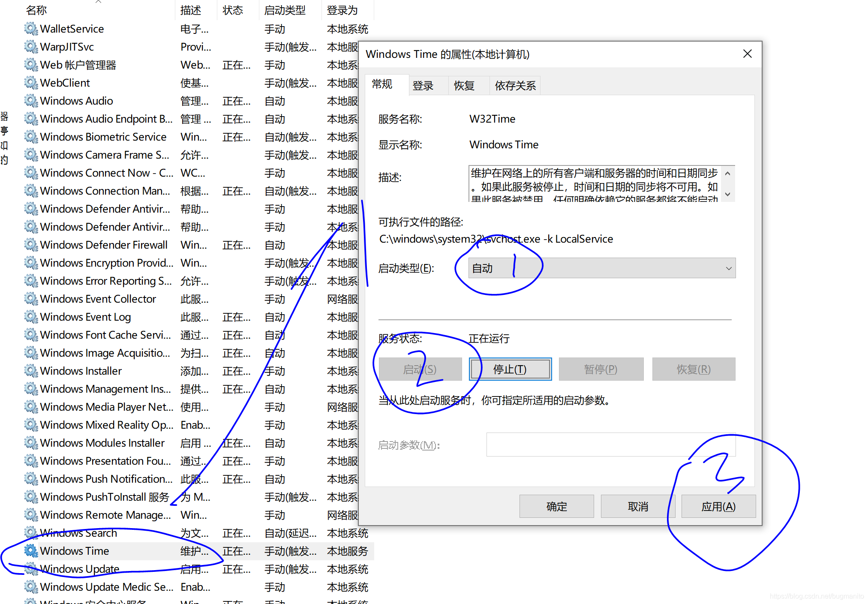The height and width of the screenshot is (604, 868).
Task: Click the gear icon beside Windows Defender Firewall
Action: (30, 245)
